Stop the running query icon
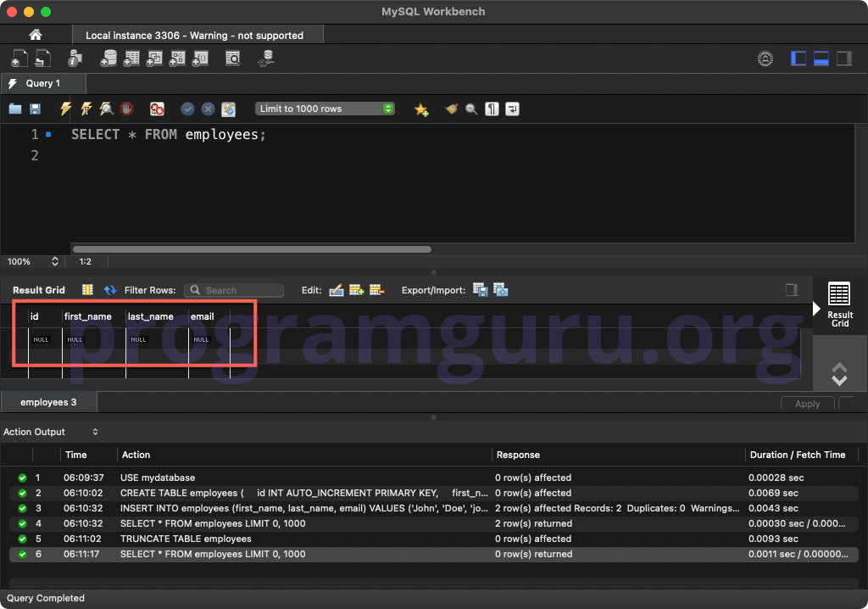Screen dimensions: 868x609 127,109
